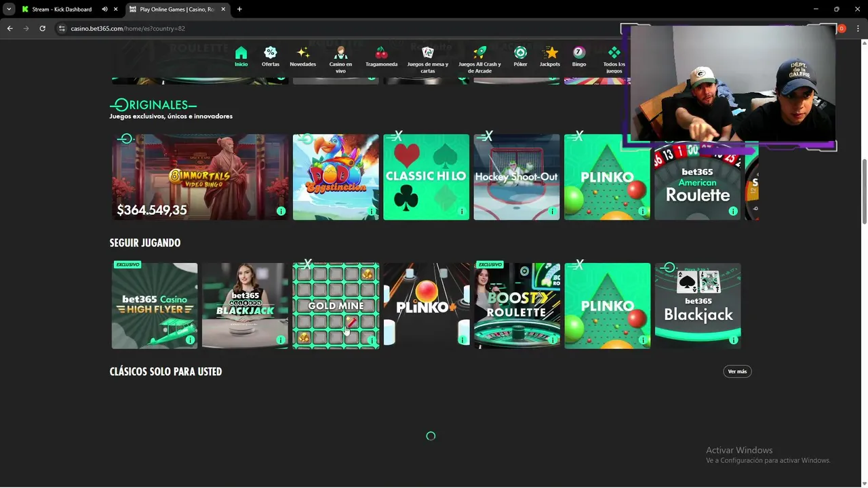Open the tab search dropdown
The image size is (868, 488).
[x=9, y=9]
